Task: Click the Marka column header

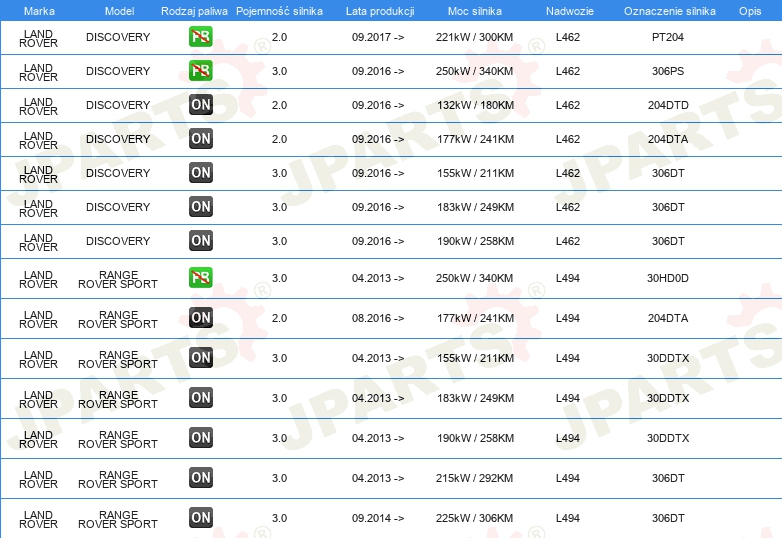Action: (x=39, y=11)
